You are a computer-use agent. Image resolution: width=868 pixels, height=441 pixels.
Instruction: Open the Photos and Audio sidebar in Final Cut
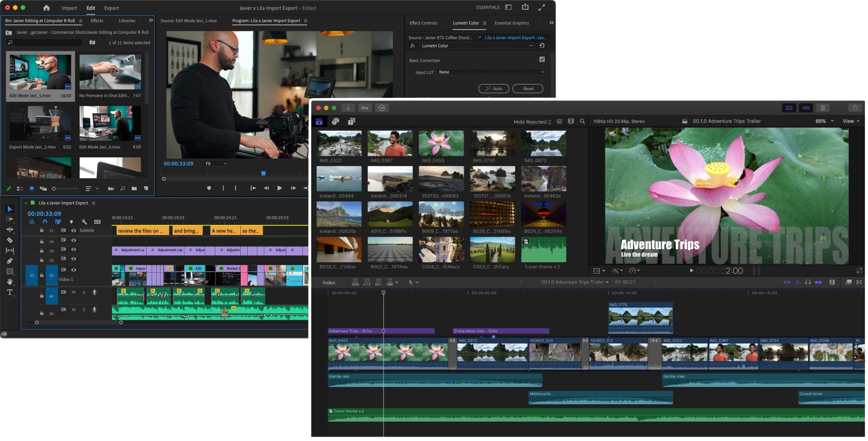tap(335, 121)
